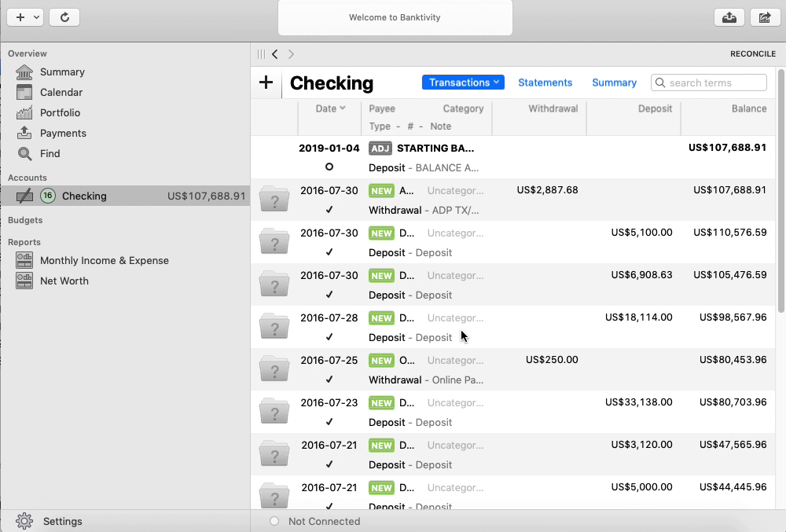Click NEW badge on US$2,887.68 transaction

click(x=381, y=191)
